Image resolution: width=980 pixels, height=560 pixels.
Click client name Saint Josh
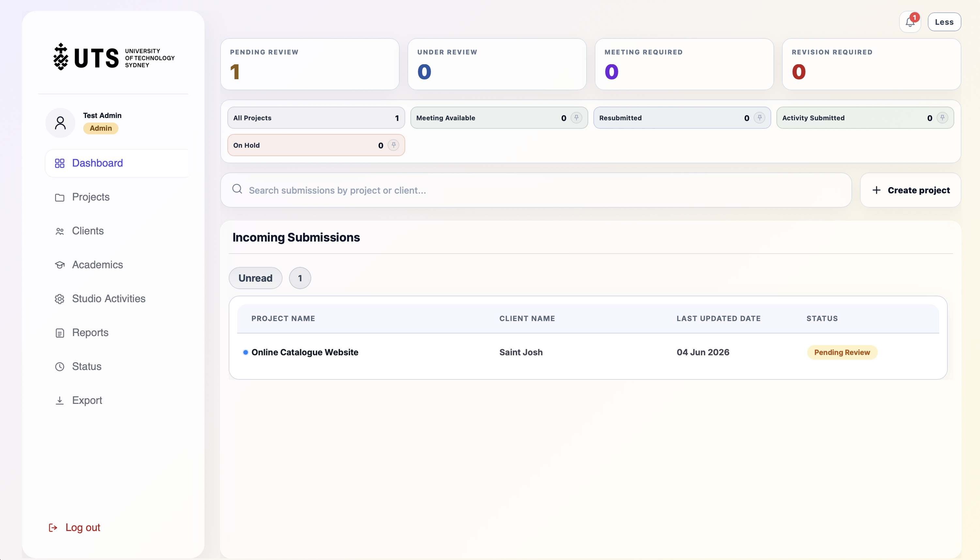pyautogui.click(x=521, y=352)
